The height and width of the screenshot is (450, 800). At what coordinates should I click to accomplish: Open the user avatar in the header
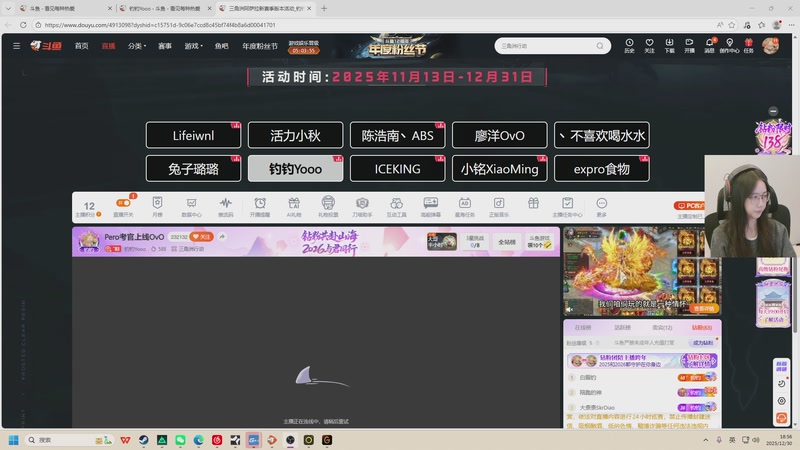pyautogui.click(x=770, y=45)
